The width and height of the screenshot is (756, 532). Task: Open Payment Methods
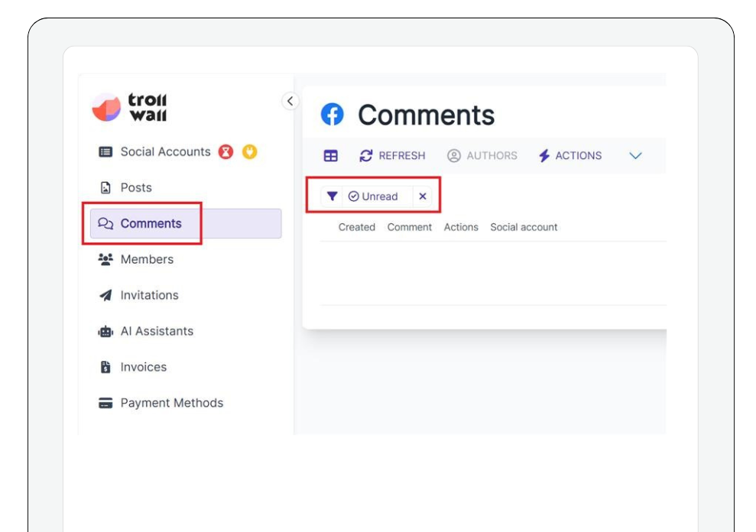171,403
